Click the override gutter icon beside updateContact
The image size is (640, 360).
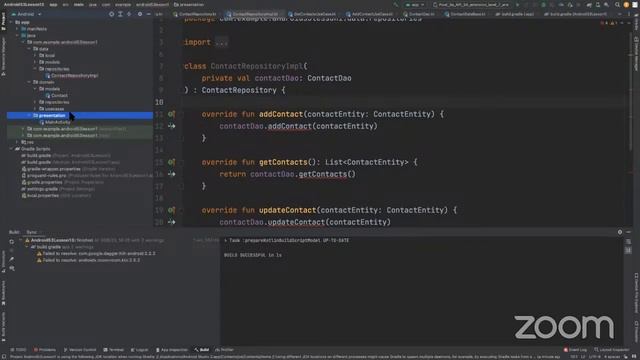[x=171, y=210]
